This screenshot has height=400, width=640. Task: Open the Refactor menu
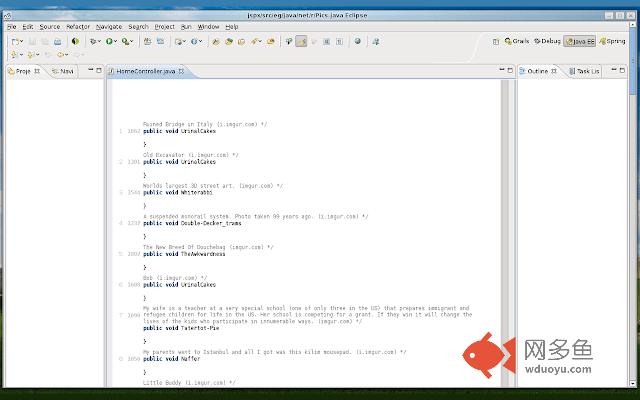click(78, 27)
